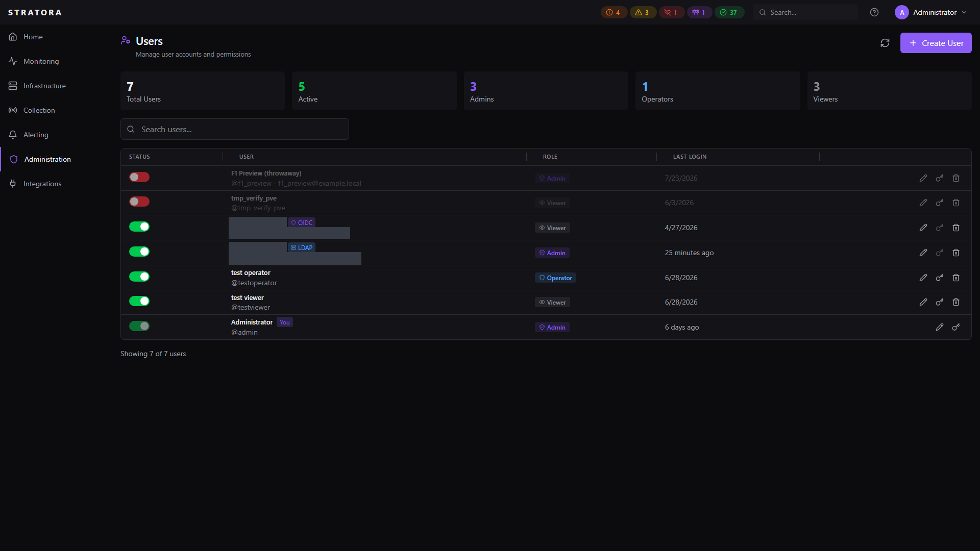Enable the F1 Preview user toggle
The height and width of the screenshot is (551, 980).
[x=139, y=177]
